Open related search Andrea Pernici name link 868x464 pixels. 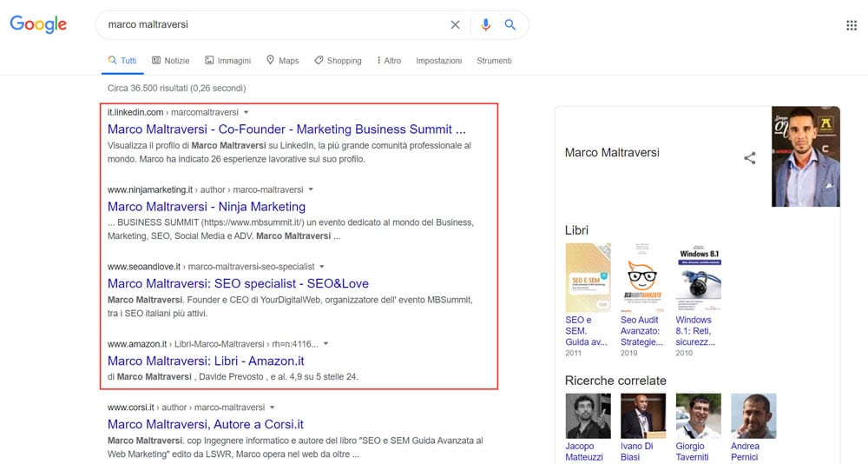point(745,452)
